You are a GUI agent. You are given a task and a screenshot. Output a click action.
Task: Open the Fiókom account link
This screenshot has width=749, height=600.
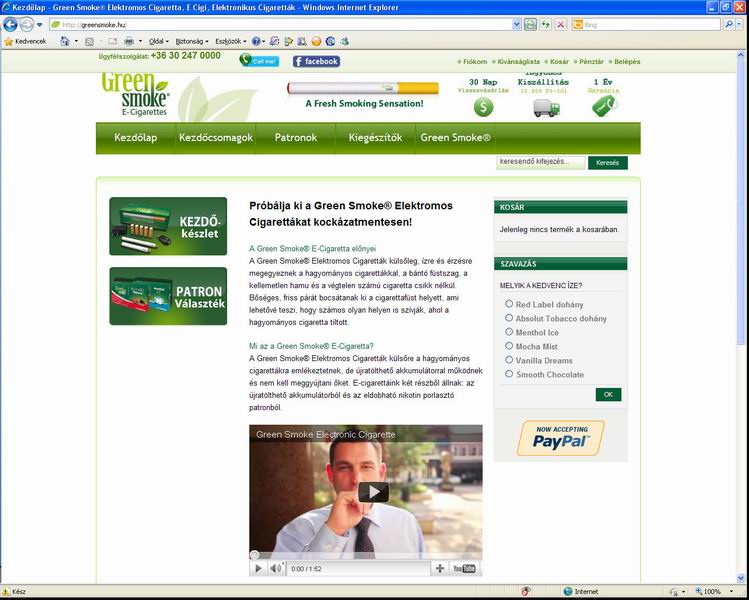(475, 62)
